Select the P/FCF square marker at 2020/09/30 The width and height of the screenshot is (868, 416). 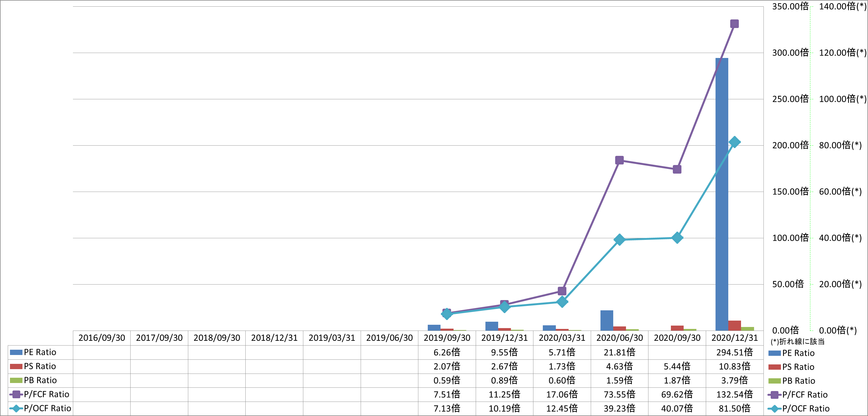tap(677, 169)
